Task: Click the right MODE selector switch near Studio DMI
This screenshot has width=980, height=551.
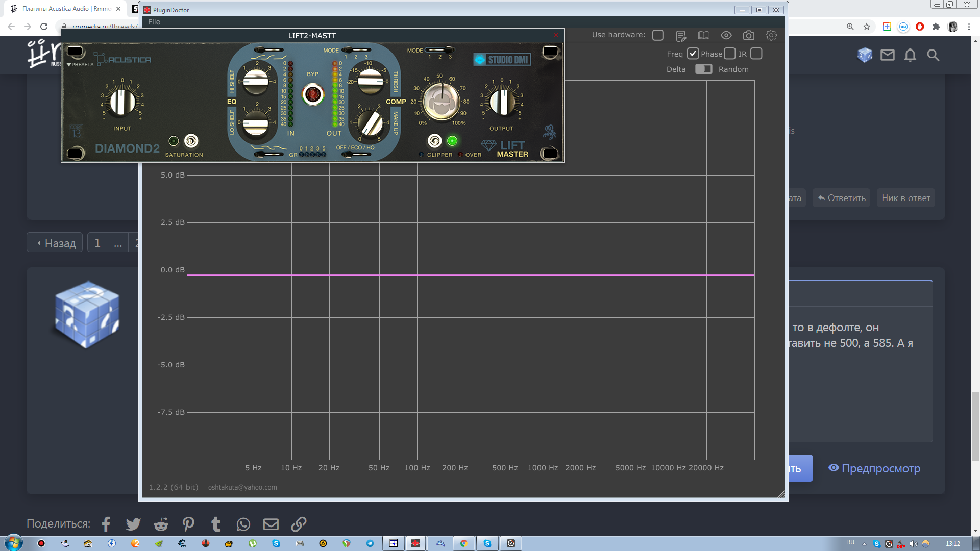Action: (440, 50)
